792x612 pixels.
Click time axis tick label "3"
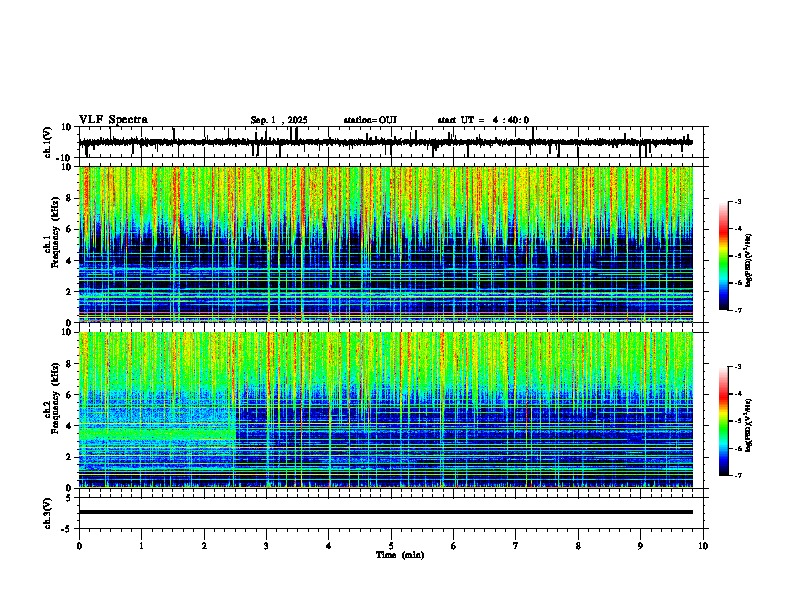pos(266,546)
